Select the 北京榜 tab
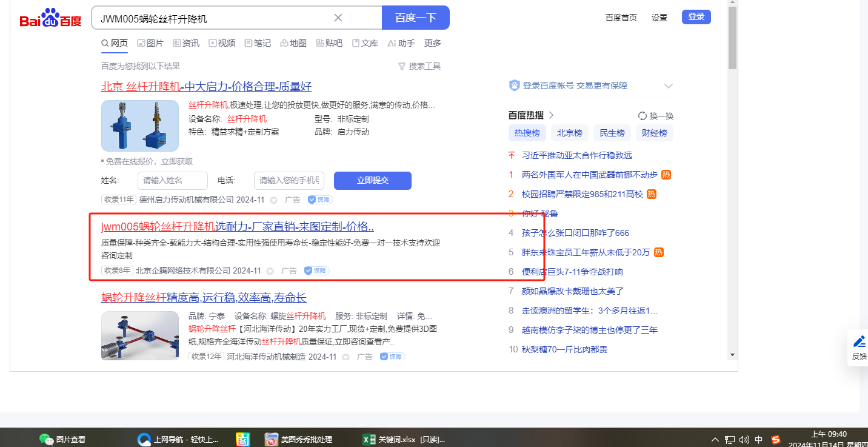This screenshot has height=447, width=868. 569,133
